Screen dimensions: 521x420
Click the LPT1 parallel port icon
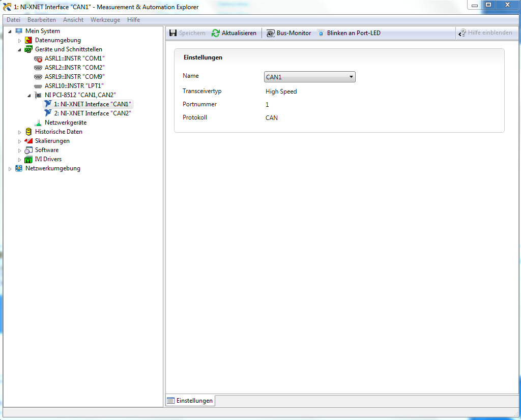(38, 86)
